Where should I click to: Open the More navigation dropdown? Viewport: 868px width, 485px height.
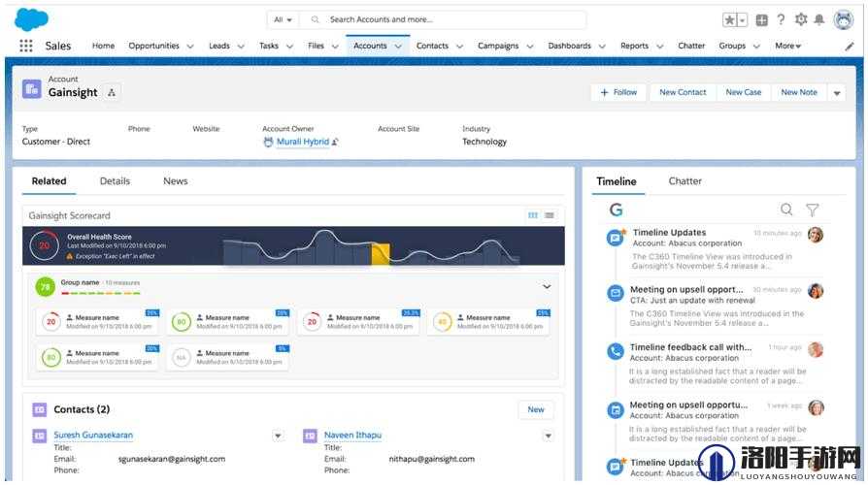(787, 46)
